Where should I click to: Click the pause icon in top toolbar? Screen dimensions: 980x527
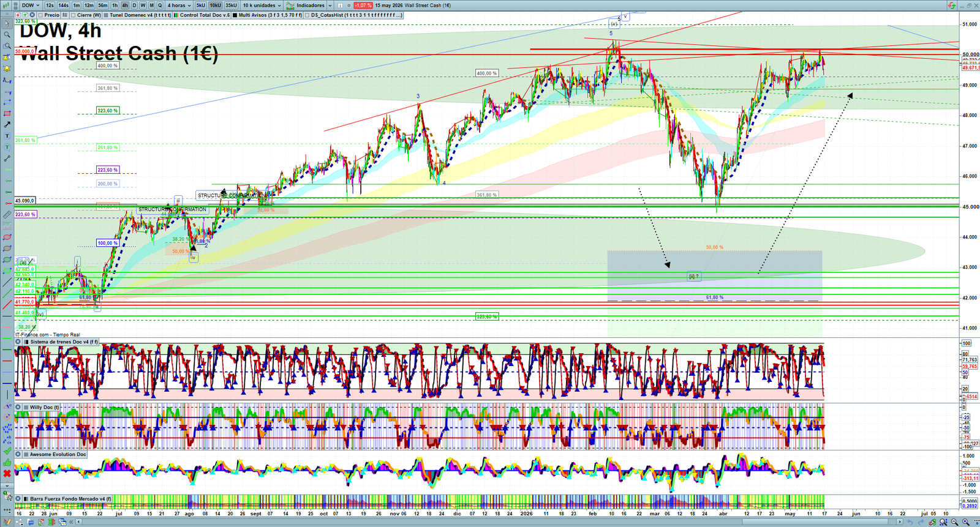coord(340,6)
